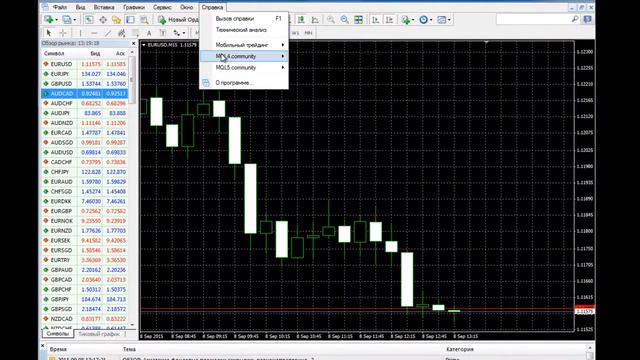
Task: Toggle the Terminal panel icon
Action: tap(130, 20)
